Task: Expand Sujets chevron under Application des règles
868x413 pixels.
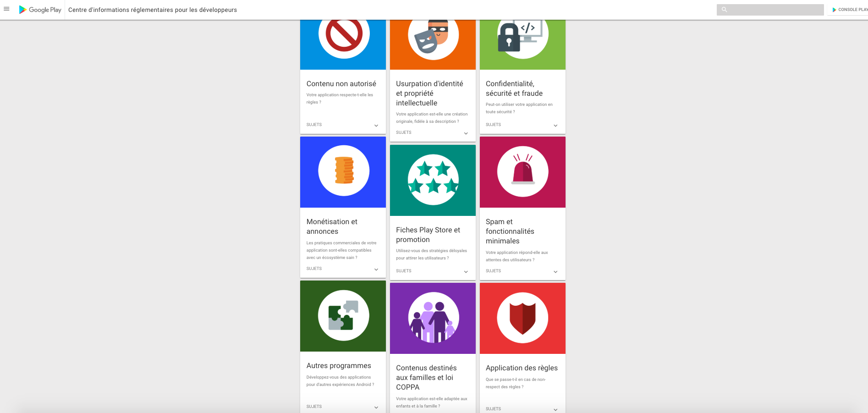Action: pyautogui.click(x=555, y=410)
